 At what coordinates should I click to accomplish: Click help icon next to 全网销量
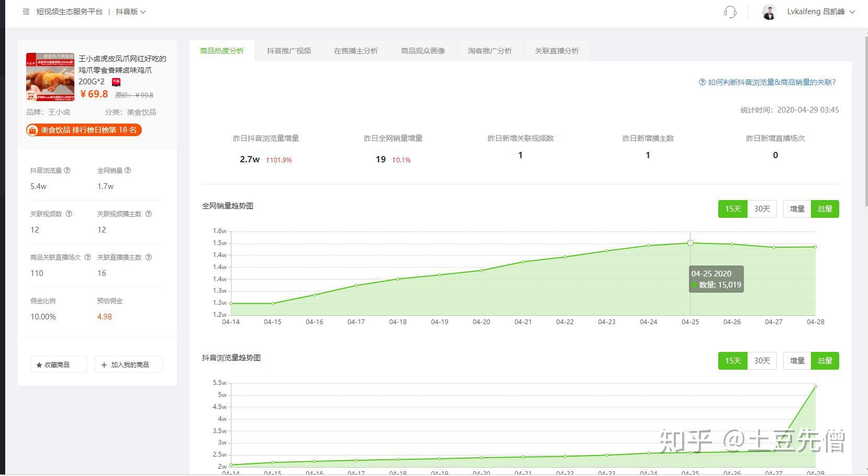pos(128,170)
